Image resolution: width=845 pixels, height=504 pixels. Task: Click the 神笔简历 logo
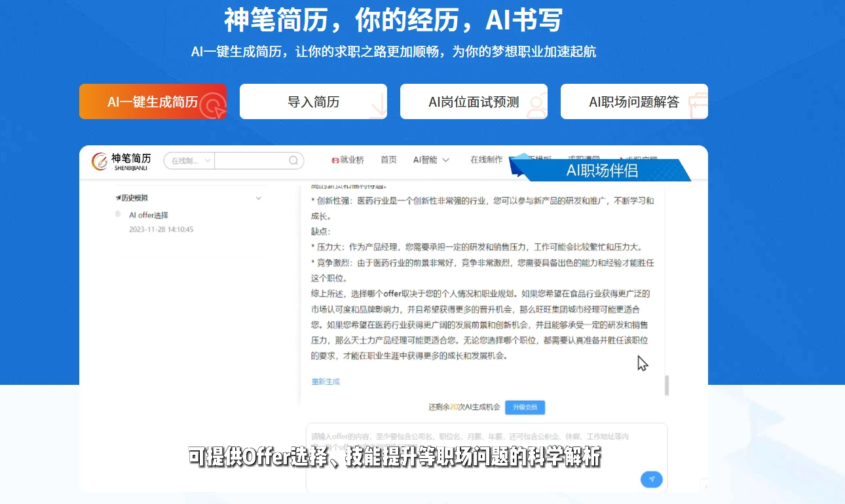point(122,161)
